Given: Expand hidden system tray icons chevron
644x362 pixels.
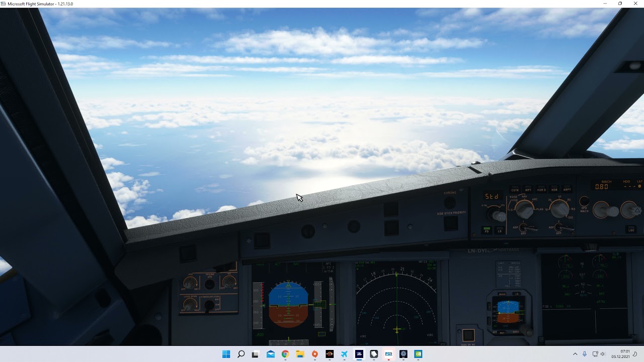Looking at the screenshot, I should tap(575, 354).
